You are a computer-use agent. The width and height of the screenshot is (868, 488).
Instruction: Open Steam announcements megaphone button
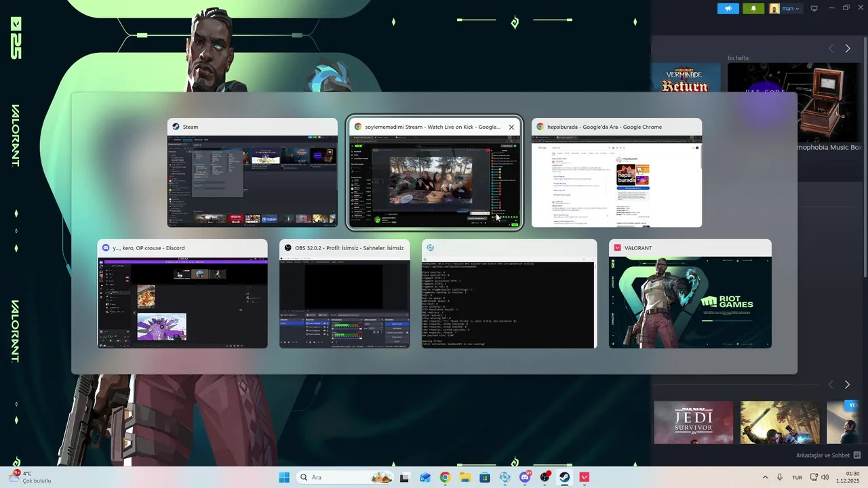click(x=728, y=9)
